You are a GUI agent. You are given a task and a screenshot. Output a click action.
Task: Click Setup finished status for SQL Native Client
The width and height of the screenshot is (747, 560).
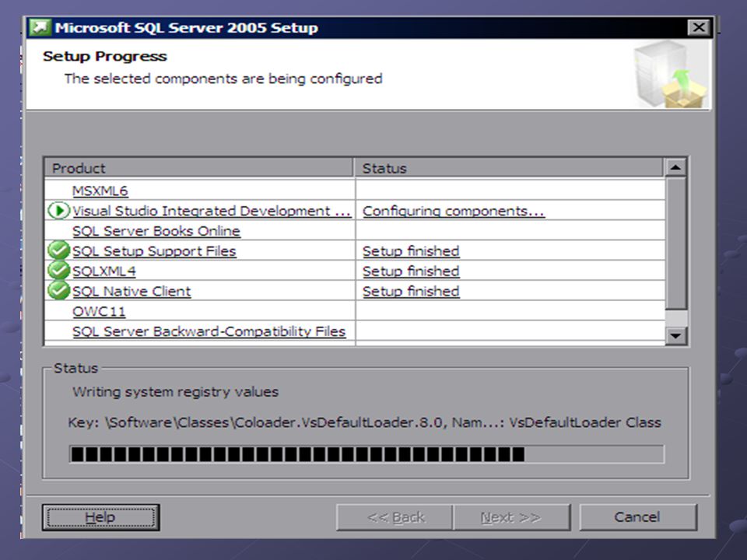(411, 291)
